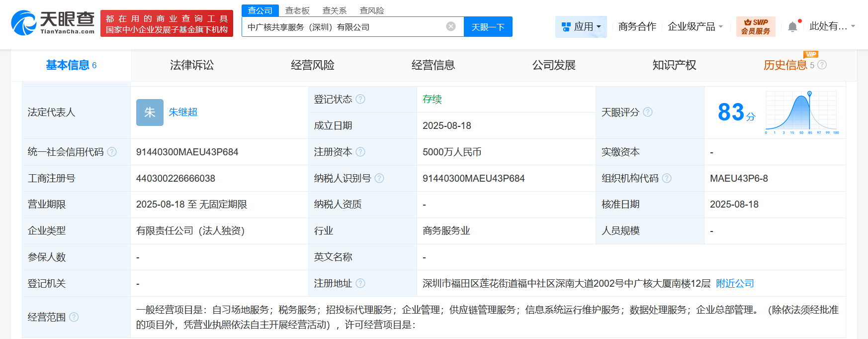Select the 经营风险 tab
868x339 pixels.
pyautogui.click(x=313, y=65)
